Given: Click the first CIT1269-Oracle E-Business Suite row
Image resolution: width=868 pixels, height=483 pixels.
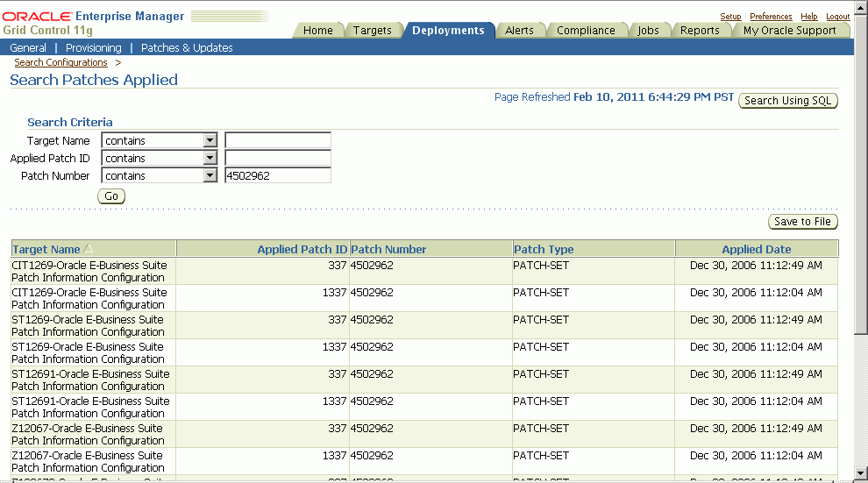Looking at the screenshot, I should (x=424, y=271).
